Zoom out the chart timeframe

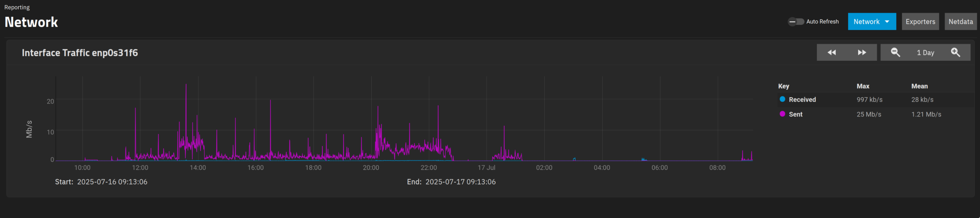[895, 53]
